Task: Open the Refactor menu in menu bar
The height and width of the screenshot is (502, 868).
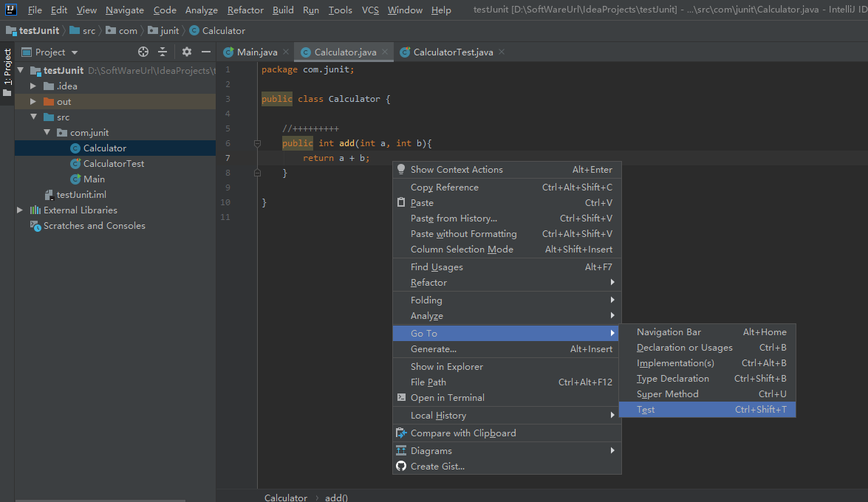Action: (245, 10)
